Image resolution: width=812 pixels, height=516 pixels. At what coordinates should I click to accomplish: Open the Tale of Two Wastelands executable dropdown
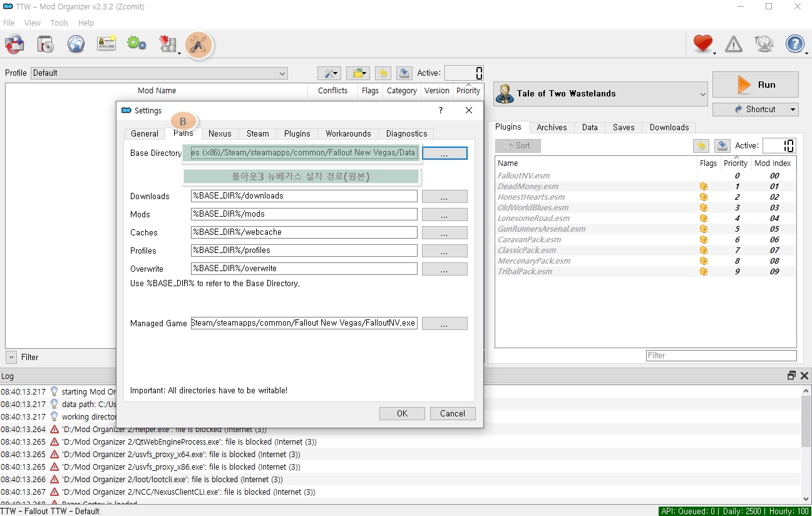600,94
